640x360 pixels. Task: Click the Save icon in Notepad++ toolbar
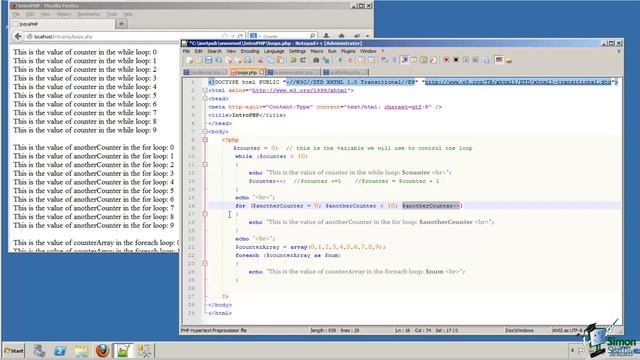tap(209, 60)
